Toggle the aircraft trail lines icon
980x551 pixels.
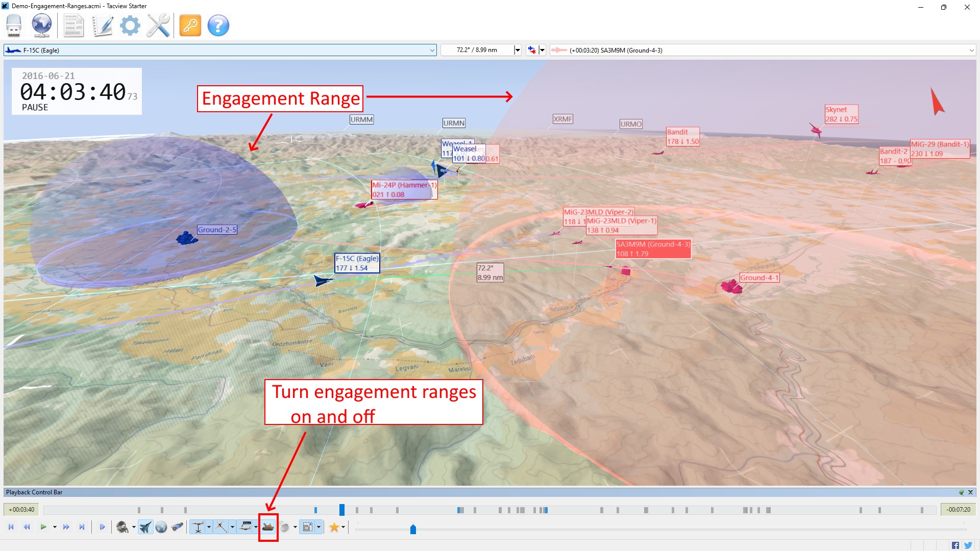221,527
